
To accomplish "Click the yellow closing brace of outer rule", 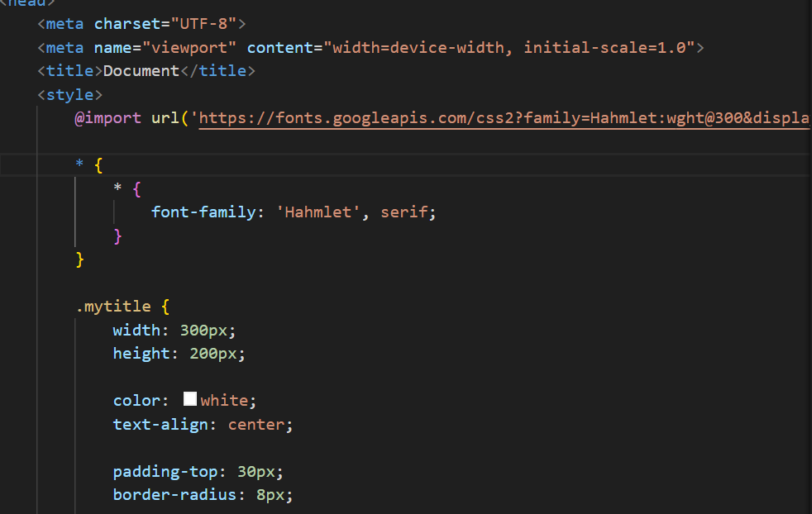I will pyautogui.click(x=79, y=259).
